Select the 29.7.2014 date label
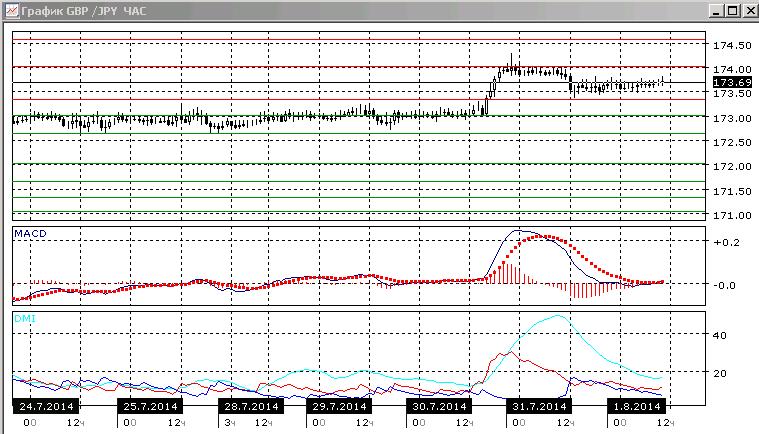The width and height of the screenshot is (759, 434). 339,406
